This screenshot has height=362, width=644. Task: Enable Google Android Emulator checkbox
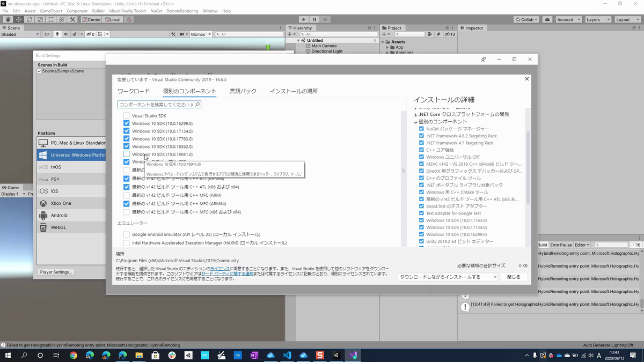pyautogui.click(x=127, y=234)
